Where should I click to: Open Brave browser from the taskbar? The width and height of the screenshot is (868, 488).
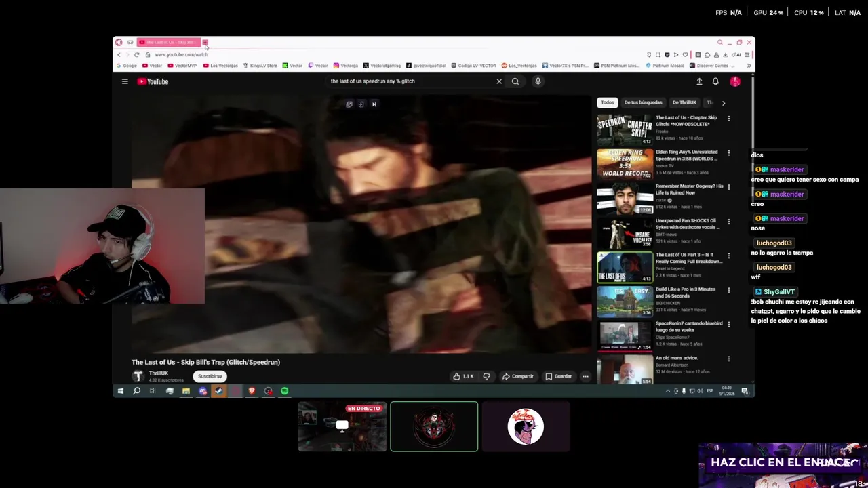[x=252, y=391]
